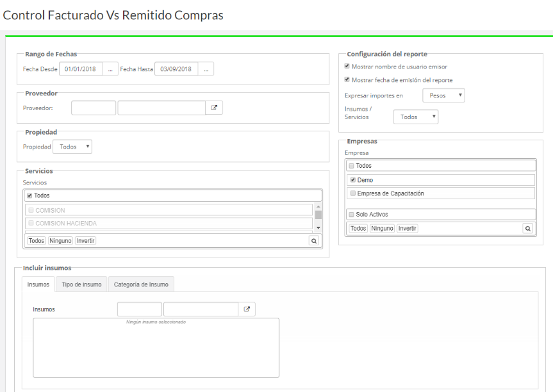Expand the Insumos / Servicios dropdown
Screen dimensions: 553x392
pos(416,117)
